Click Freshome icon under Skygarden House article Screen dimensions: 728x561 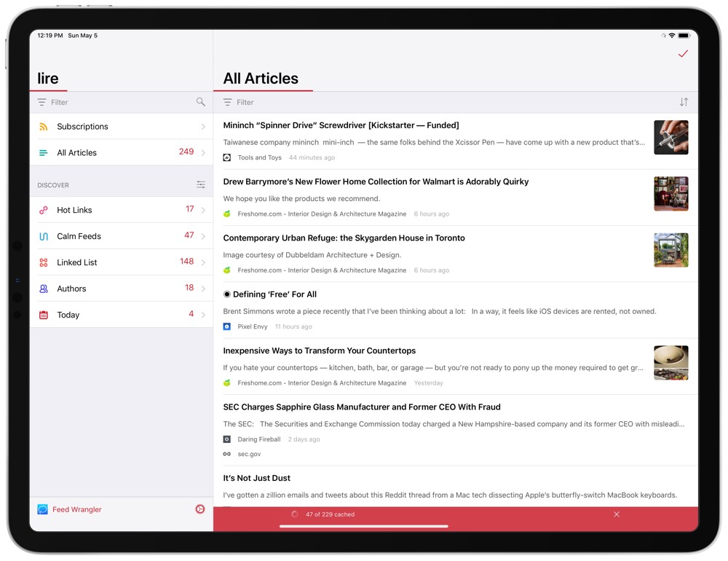(227, 270)
